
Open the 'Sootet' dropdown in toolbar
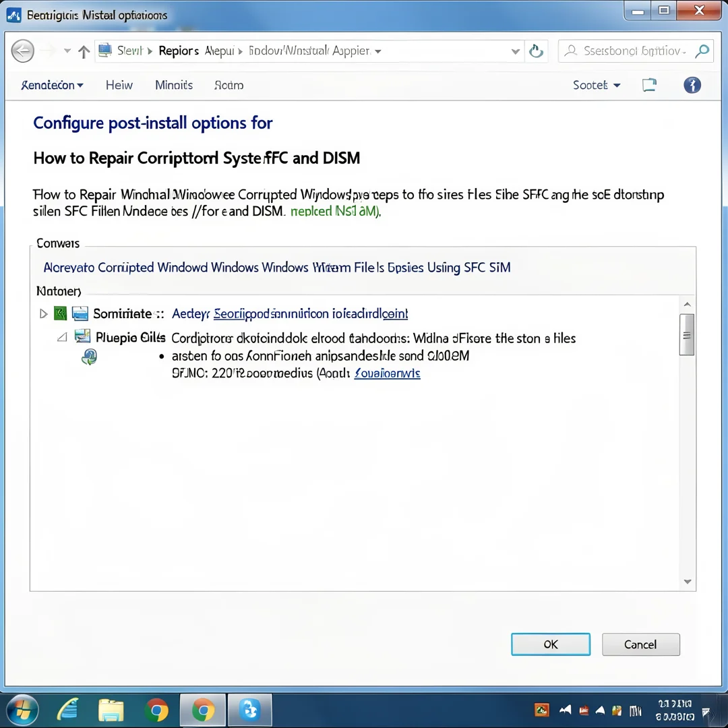coord(596,85)
